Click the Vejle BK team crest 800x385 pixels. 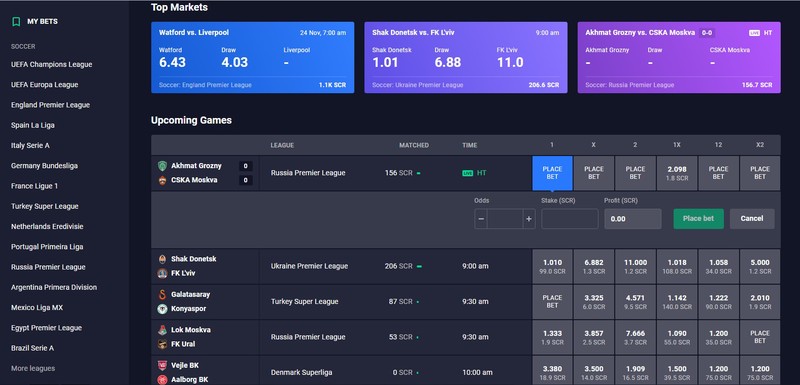tap(162, 366)
